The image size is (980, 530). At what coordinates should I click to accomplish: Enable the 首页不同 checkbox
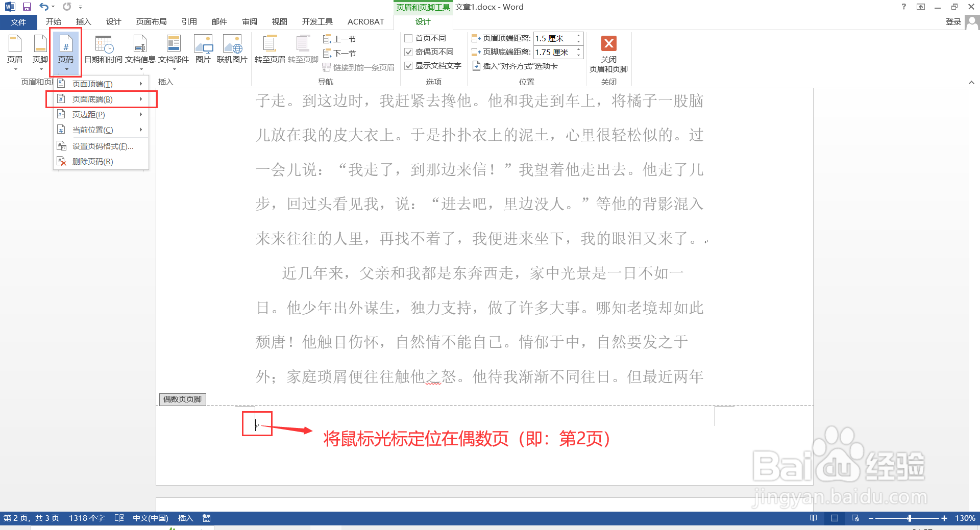(x=408, y=38)
